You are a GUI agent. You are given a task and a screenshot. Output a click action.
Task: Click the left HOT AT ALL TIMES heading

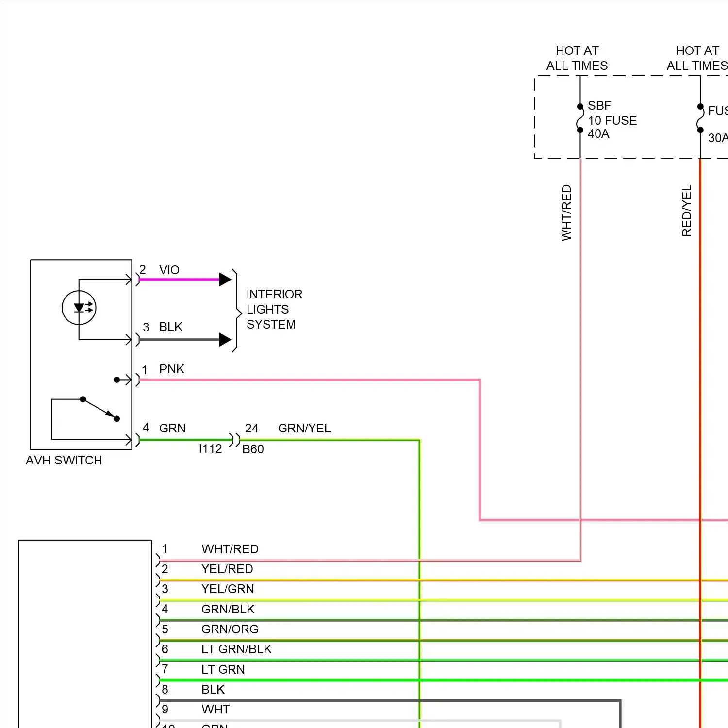tap(577, 58)
